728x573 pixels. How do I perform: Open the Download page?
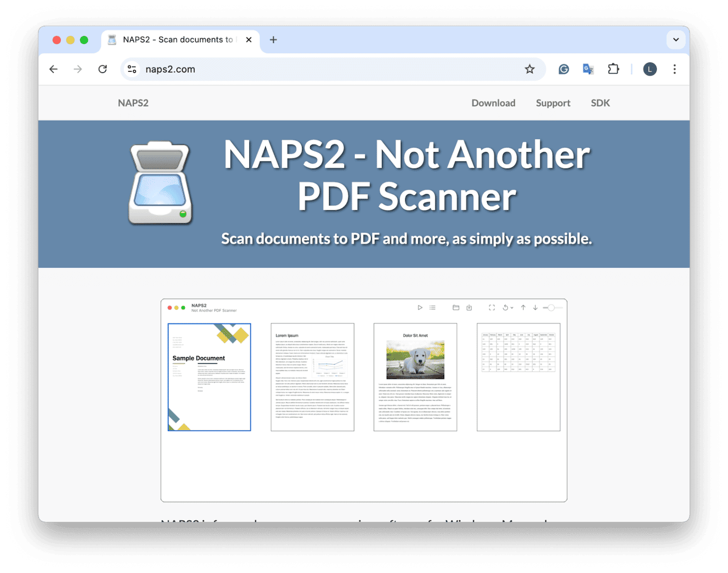493,103
